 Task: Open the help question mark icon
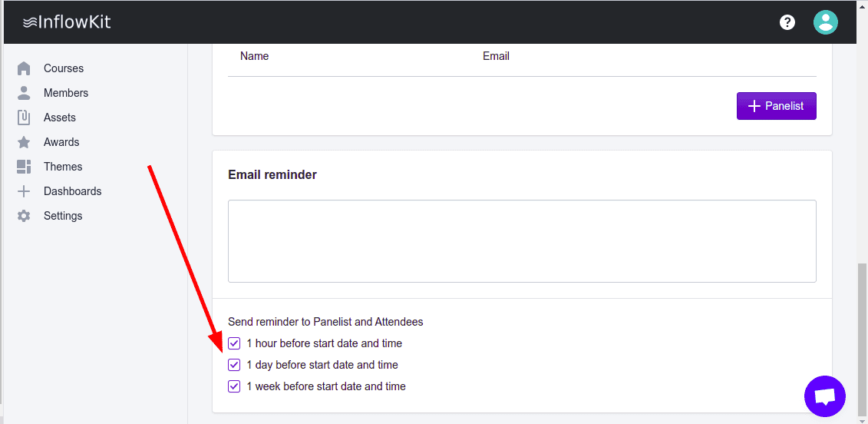coord(787,22)
